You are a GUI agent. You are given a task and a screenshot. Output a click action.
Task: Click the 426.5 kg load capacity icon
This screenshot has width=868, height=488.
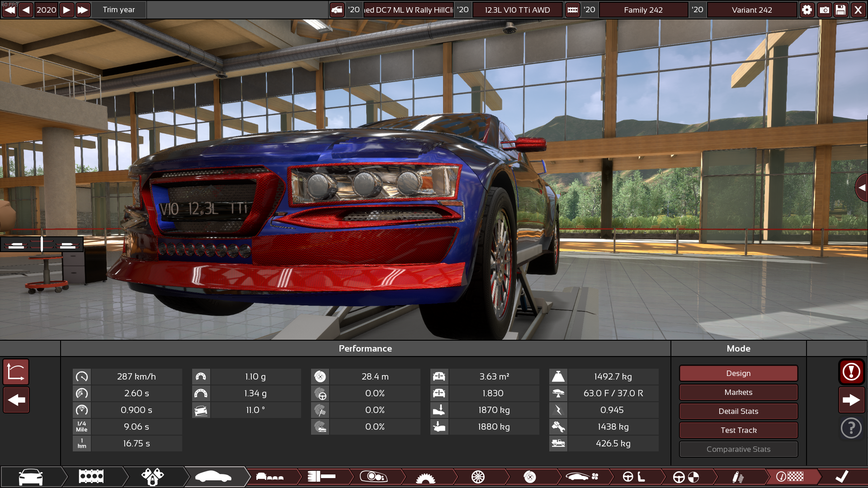(558, 443)
